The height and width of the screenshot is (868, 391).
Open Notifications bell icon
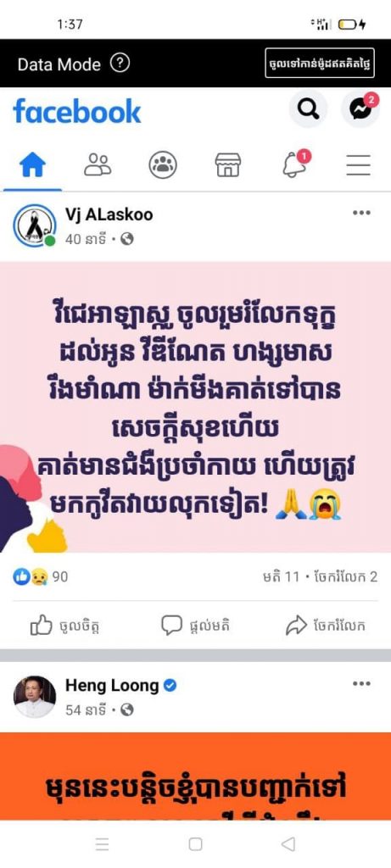(x=295, y=164)
